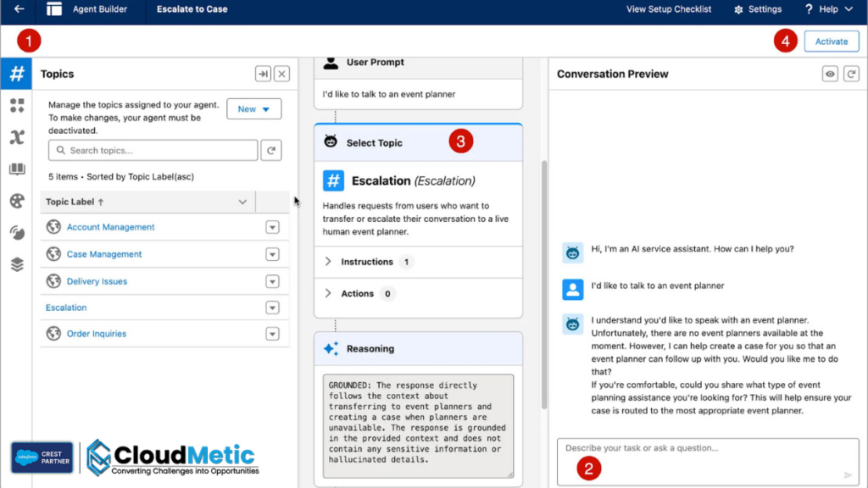Refresh the topics list
Screen dimensions: 868x488
click(271, 151)
